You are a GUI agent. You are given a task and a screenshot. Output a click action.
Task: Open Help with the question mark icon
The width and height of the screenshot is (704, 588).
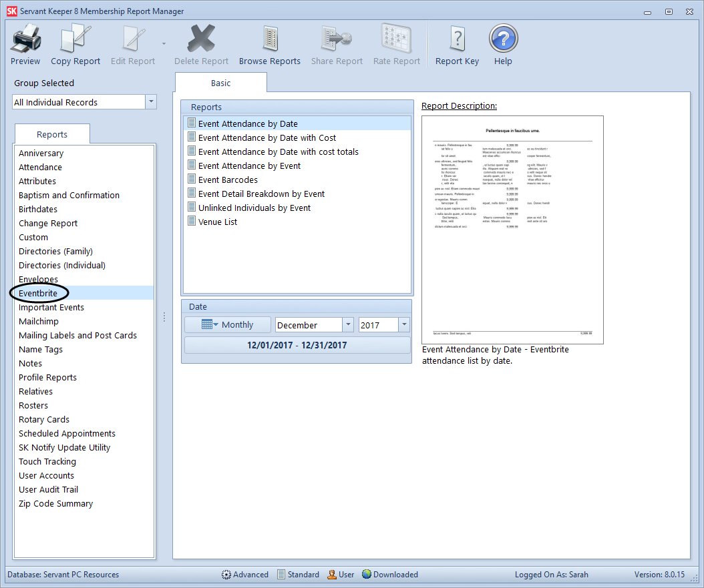point(504,39)
